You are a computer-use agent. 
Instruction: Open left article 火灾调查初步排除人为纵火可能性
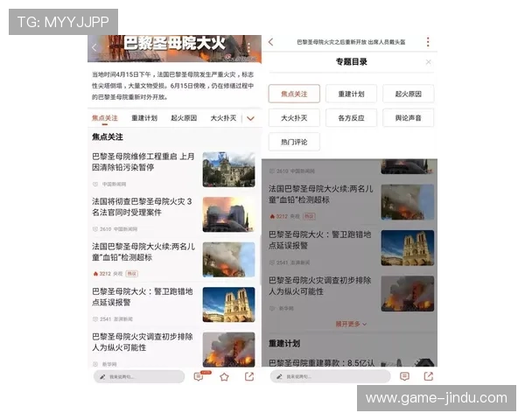click(x=143, y=342)
